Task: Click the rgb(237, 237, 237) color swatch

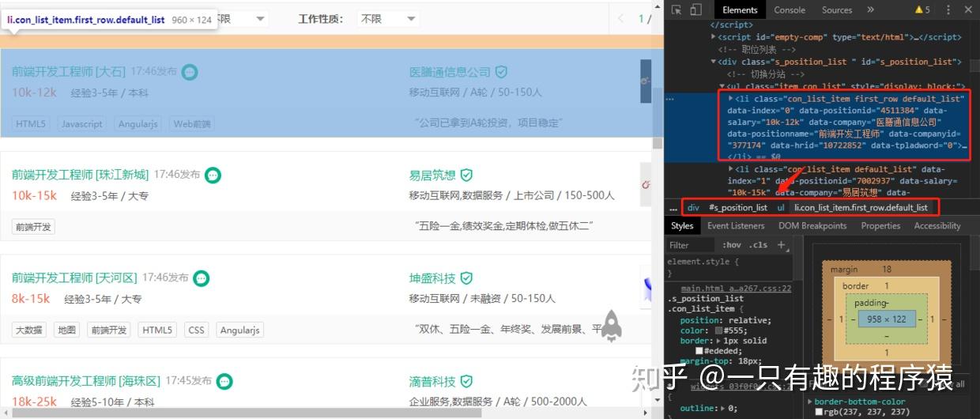Action: [819, 412]
